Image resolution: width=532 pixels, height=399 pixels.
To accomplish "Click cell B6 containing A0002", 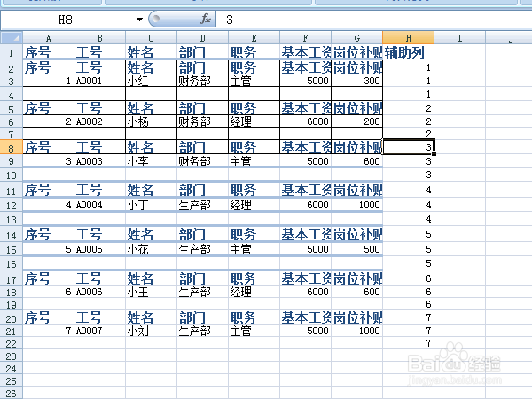I will pos(99,121).
